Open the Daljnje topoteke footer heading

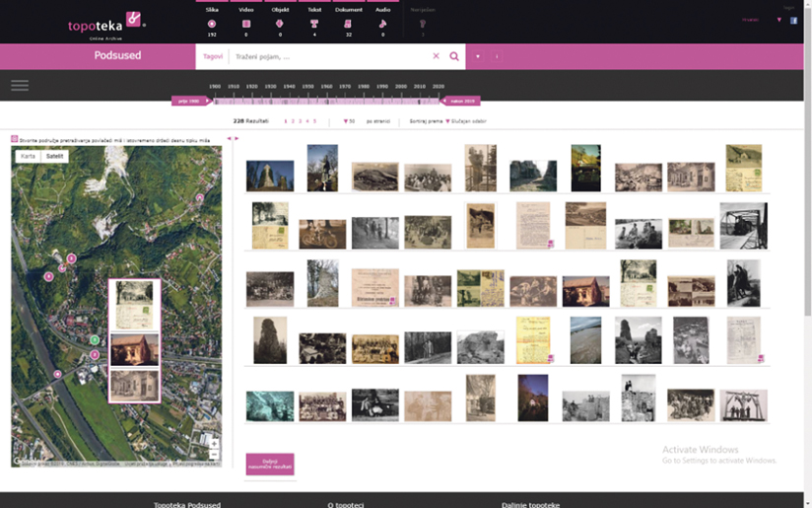(530, 504)
